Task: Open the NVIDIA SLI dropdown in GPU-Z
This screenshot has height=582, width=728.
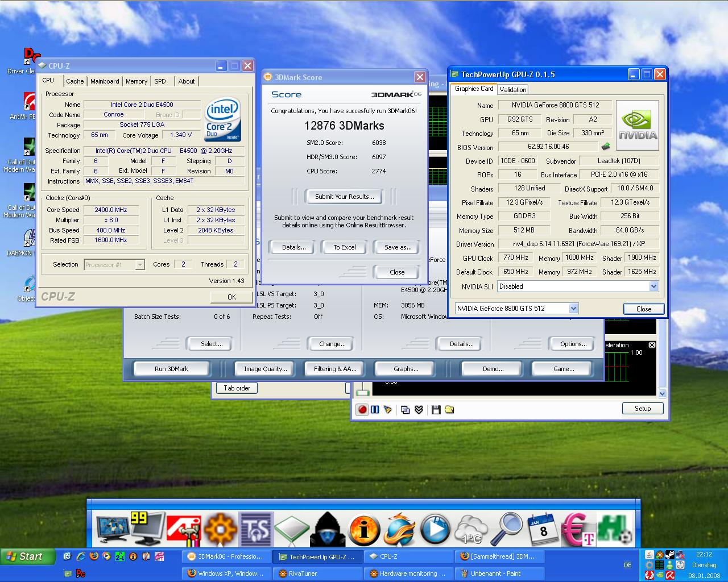Action: click(x=653, y=286)
